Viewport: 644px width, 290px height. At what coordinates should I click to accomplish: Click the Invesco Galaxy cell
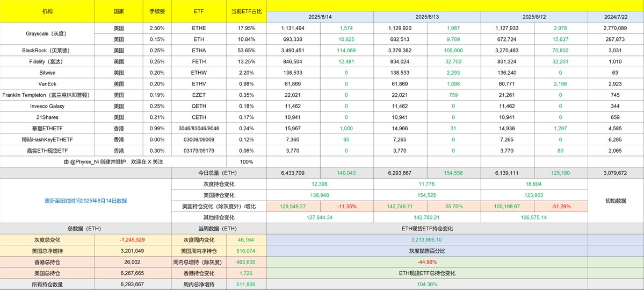tap(47, 106)
